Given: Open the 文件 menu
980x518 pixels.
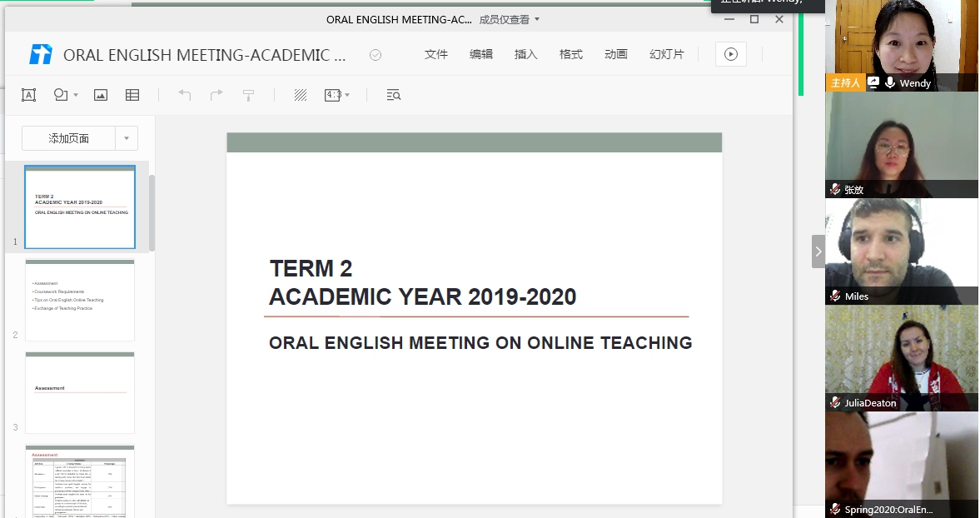Looking at the screenshot, I should point(436,54).
